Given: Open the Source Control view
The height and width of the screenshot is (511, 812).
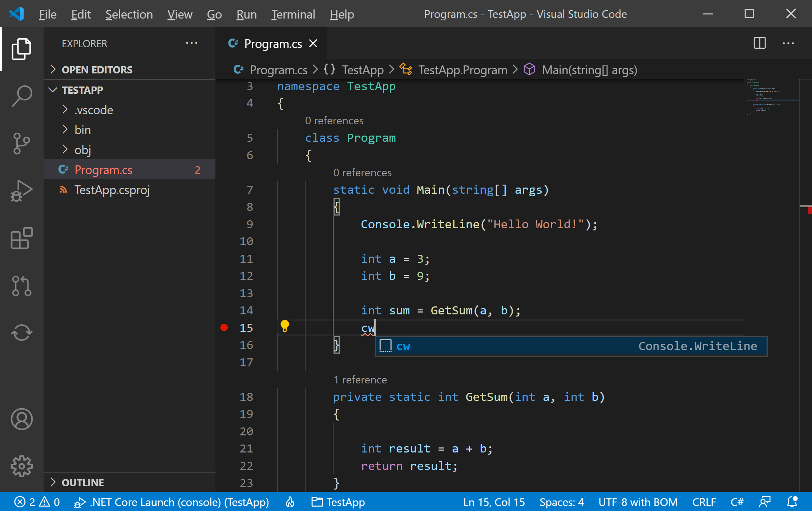Looking at the screenshot, I should (x=21, y=143).
